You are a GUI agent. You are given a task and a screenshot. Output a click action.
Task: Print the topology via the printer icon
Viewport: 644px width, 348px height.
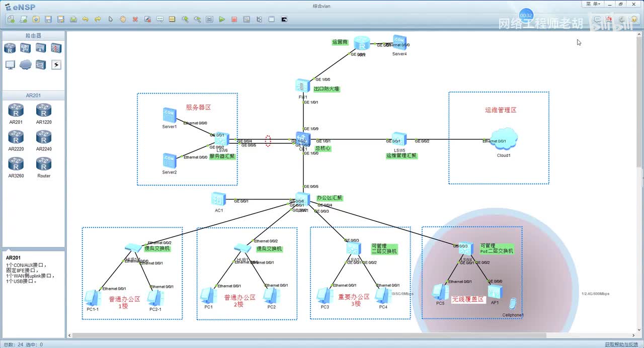coord(73,19)
